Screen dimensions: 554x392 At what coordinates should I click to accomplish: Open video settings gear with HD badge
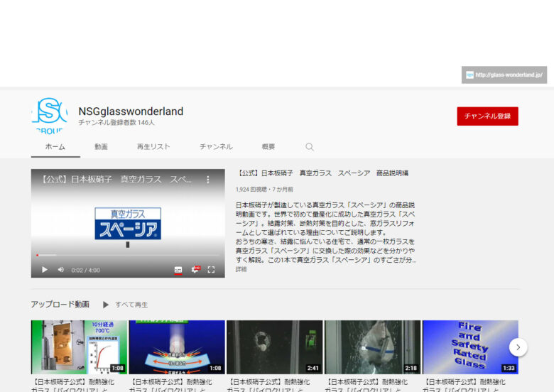click(195, 270)
